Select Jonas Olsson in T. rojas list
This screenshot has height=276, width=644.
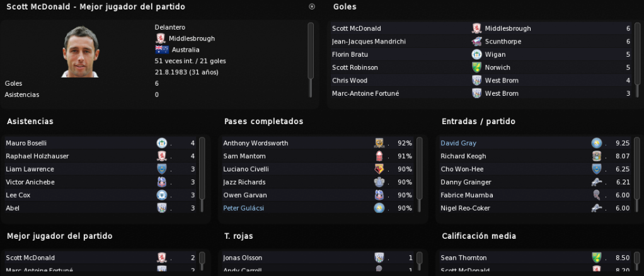pyautogui.click(x=318, y=258)
